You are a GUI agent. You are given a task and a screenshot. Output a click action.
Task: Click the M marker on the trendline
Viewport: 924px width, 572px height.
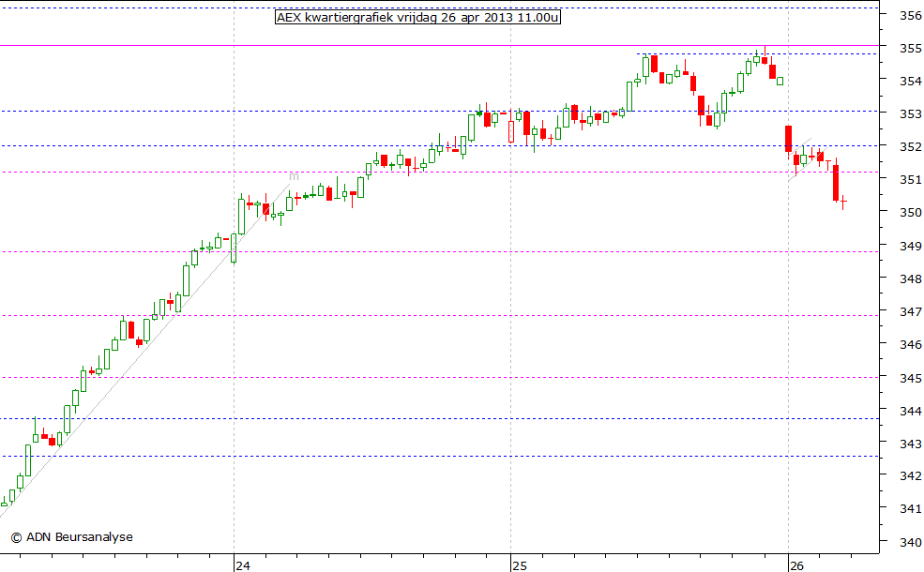[293, 175]
